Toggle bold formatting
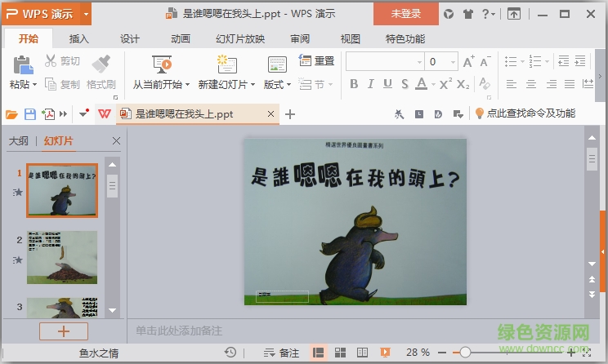 pos(354,84)
